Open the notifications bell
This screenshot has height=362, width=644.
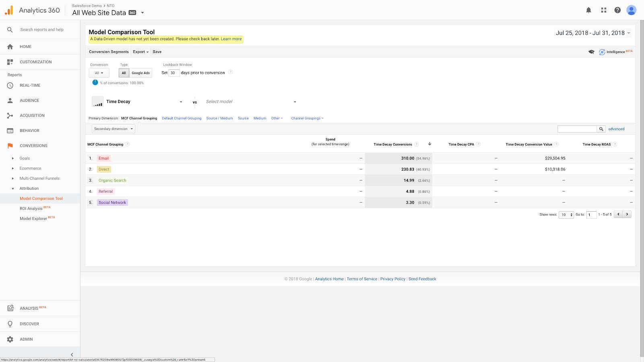coord(588,10)
